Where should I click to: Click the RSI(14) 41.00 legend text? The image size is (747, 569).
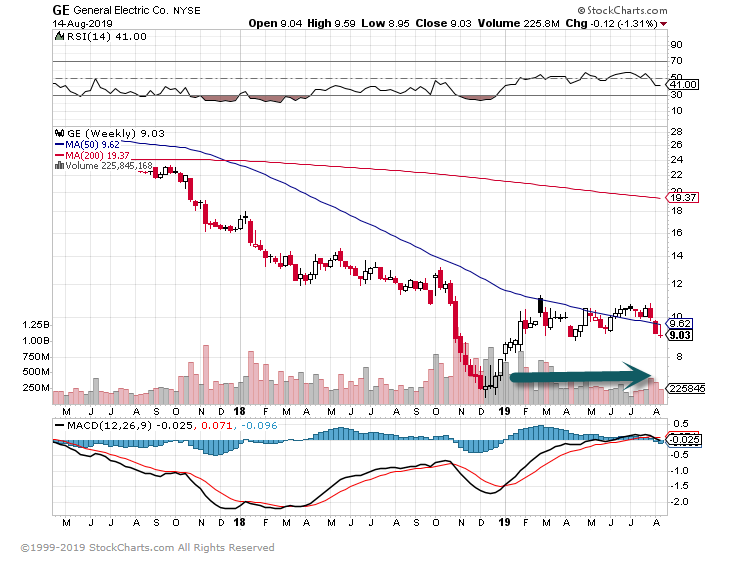pos(107,37)
